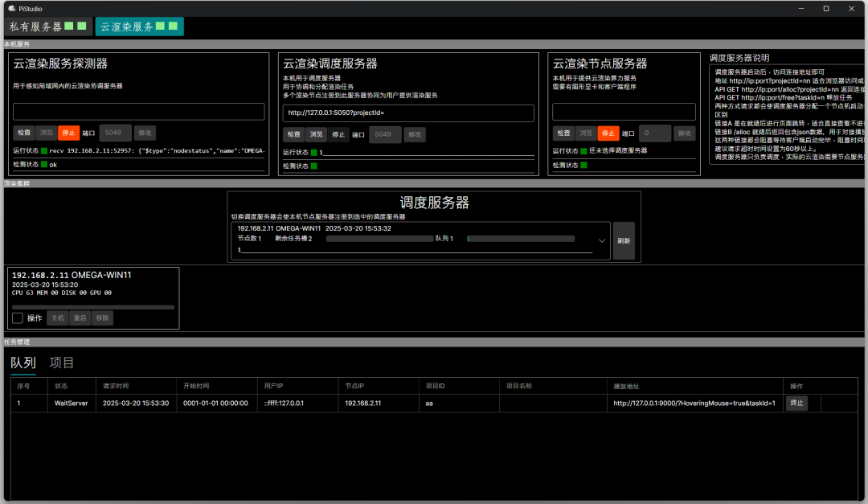The image size is (868, 504).
Task: Switch to the 项目 tab
Action: pos(62,363)
